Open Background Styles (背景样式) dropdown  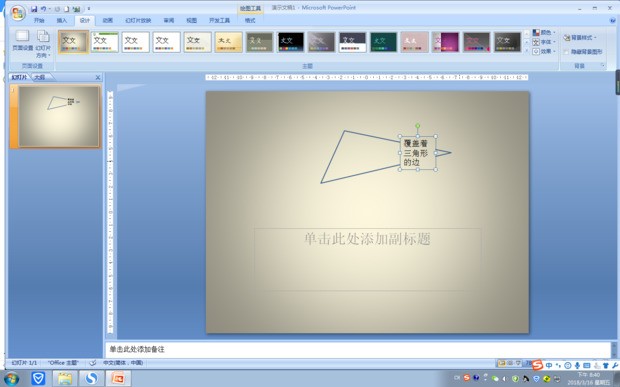pyautogui.click(x=580, y=38)
